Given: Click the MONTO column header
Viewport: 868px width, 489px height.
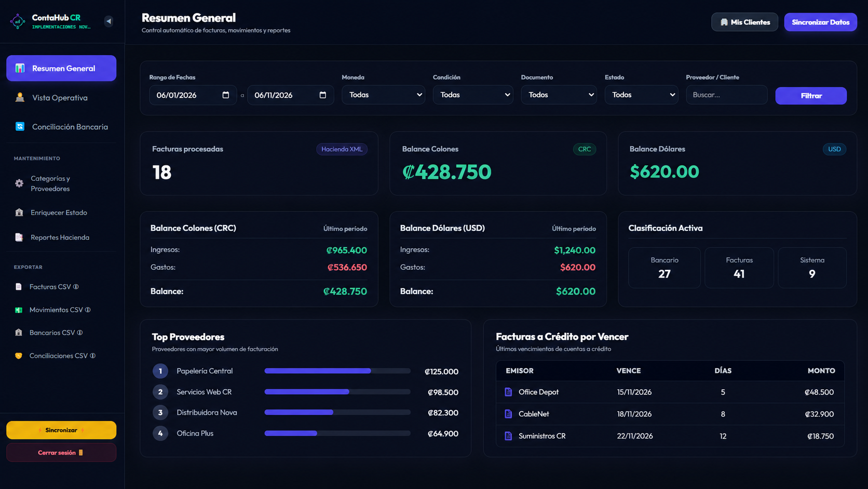Looking at the screenshot, I should tap(821, 371).
